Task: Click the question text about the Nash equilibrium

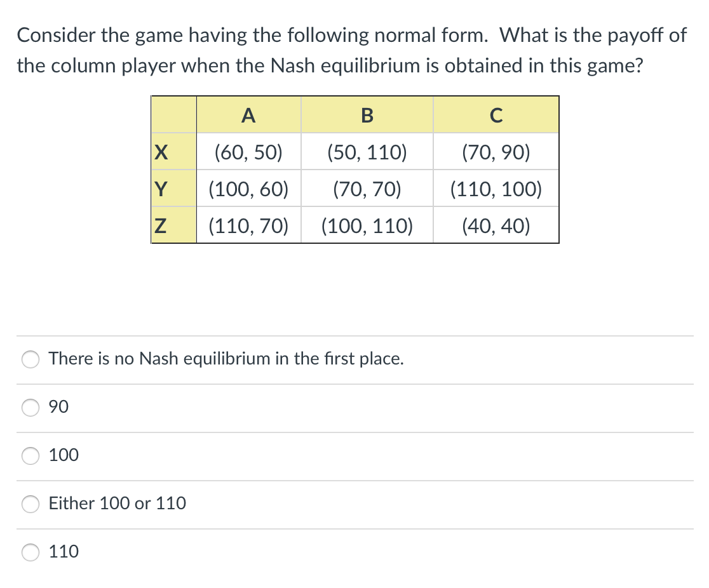Action: [x=351, y=50]
